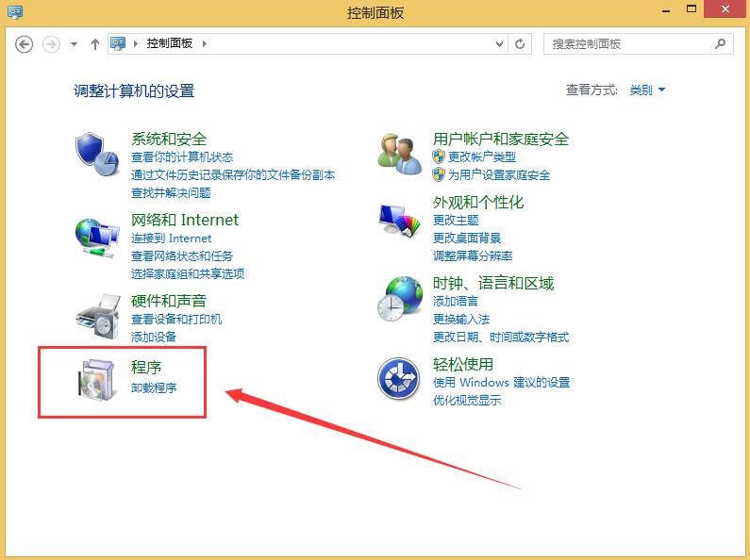
Task: Expand the breadcrumb chevron after 控制面板
Action: (205, 43)
